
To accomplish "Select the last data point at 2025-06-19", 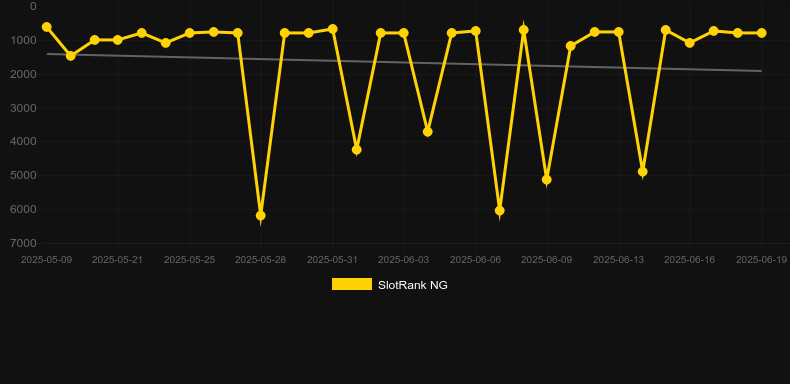I will click(761, 33).
